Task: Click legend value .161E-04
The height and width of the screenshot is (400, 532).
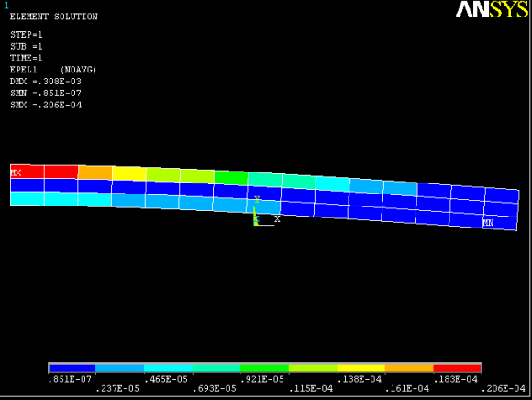Action: (x=407, y=389)
